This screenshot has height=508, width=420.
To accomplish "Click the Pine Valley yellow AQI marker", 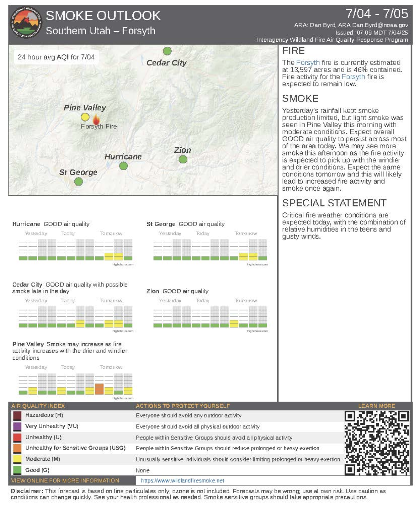I will [85, 117].
